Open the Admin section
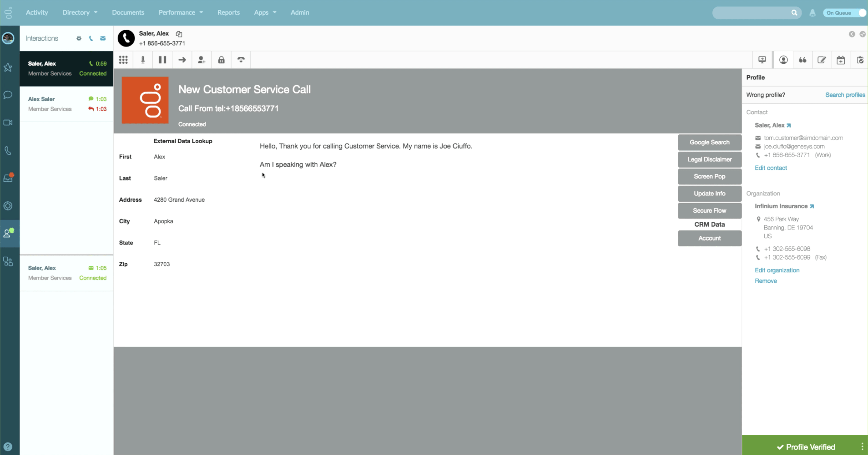This screenshot has height=455, width=868. pyautogui.click(x=300, y=12)
